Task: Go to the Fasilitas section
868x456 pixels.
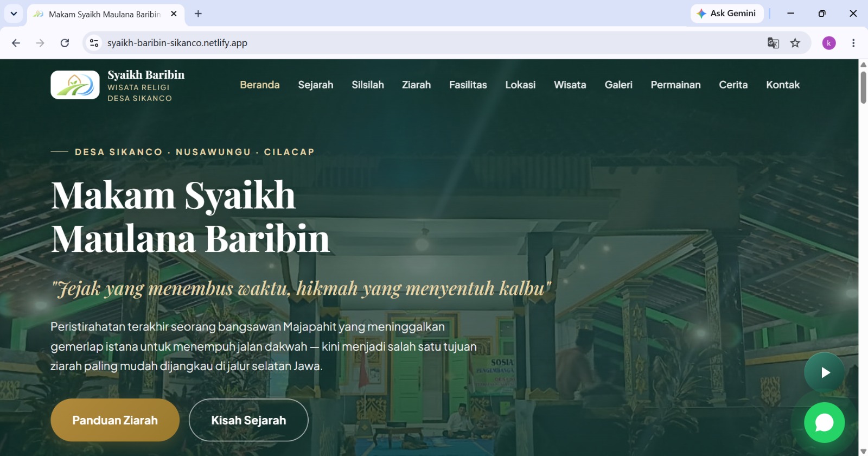Action: click(468, 85)
